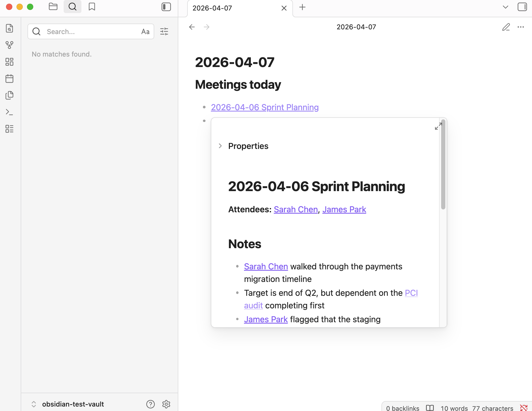Toggle the left sidebar collapse

pos(166,7)
